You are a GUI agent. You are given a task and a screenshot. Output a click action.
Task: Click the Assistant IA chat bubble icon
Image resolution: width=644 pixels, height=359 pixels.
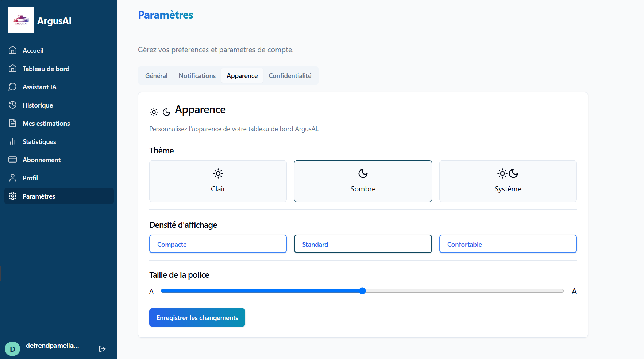[x=13, y=86]
